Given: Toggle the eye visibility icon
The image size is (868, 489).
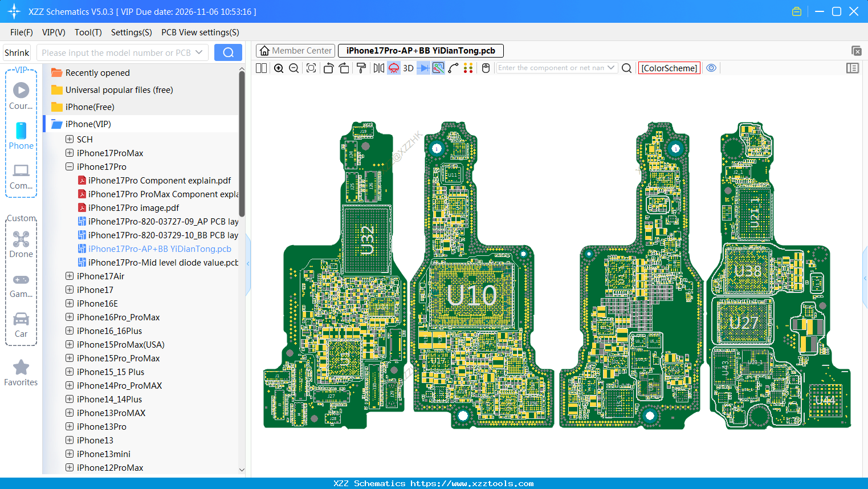Looking at the screenshot, I should 711,68.
